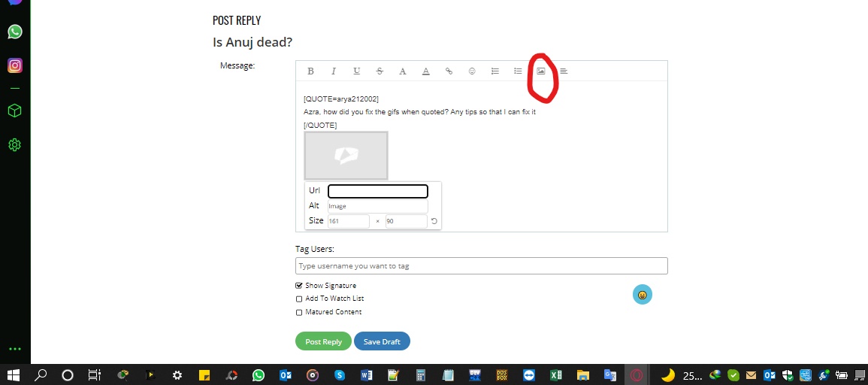Open the Windows Start menu

point(14,375)
